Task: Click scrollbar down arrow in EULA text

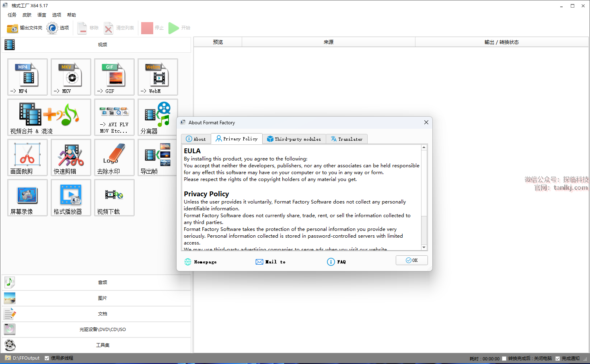Action: pyautogui.click(x=424, y=247)
